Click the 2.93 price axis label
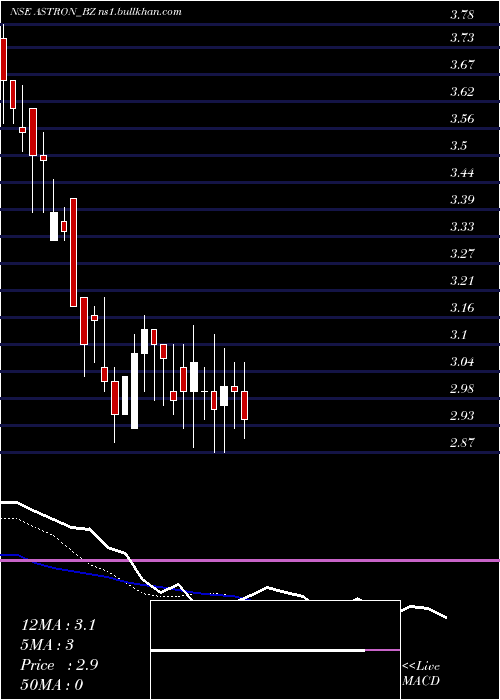Viewport: 500px width, 700px height. [462, 416]
